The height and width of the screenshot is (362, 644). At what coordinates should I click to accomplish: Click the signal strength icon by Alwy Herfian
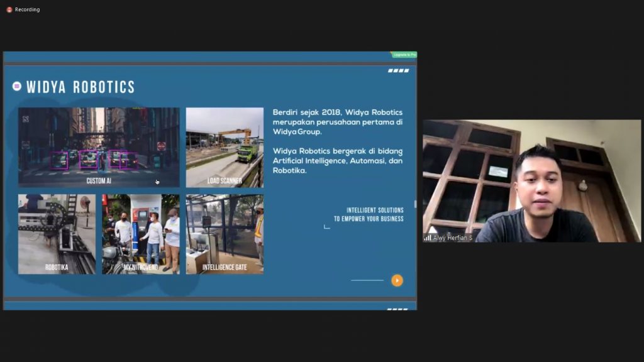(428, 238)
